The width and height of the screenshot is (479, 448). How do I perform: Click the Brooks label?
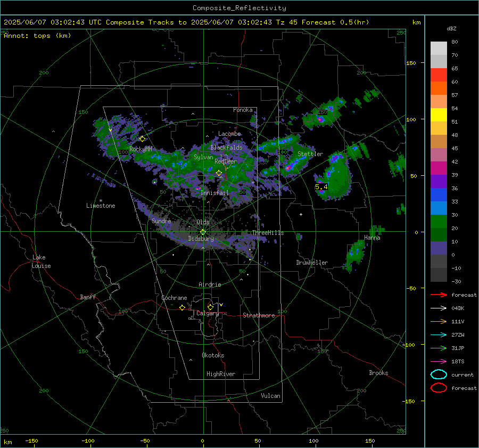[x=378, y=373]
